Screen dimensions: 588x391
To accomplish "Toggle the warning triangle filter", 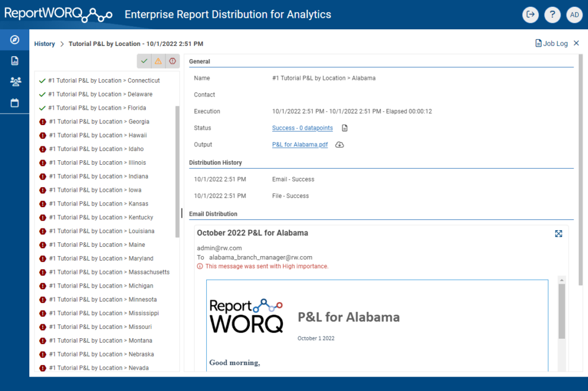I will [158, 61].
